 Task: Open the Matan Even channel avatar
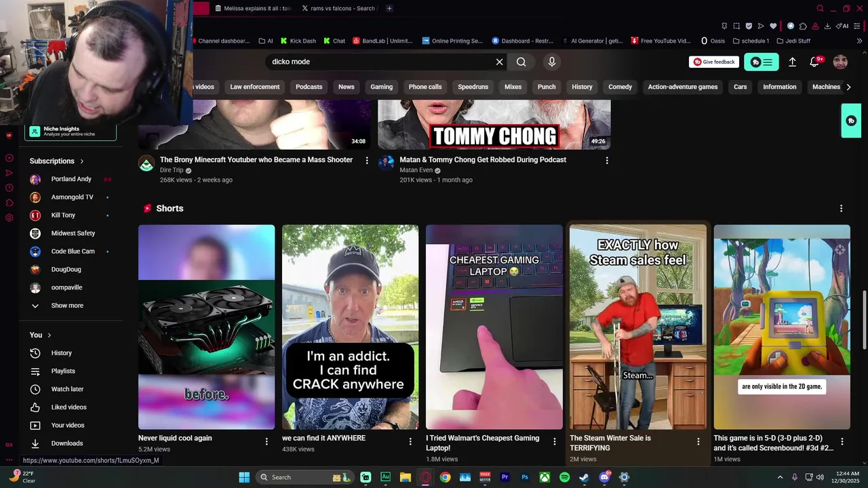pos(386,163)
